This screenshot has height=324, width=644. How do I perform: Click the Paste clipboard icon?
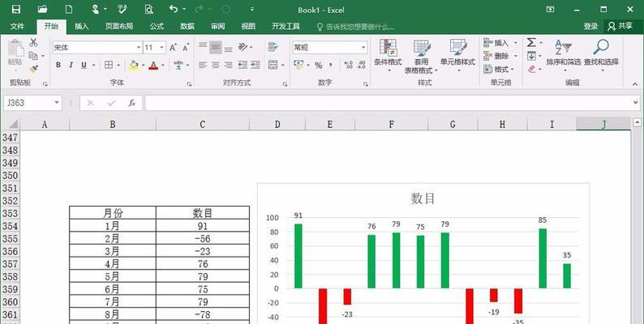click(15, 49)
